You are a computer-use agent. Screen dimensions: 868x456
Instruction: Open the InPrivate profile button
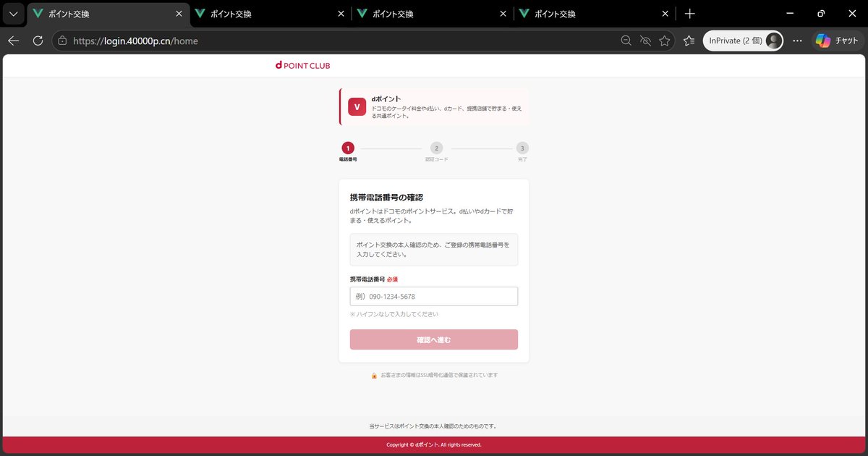[743, 41]
